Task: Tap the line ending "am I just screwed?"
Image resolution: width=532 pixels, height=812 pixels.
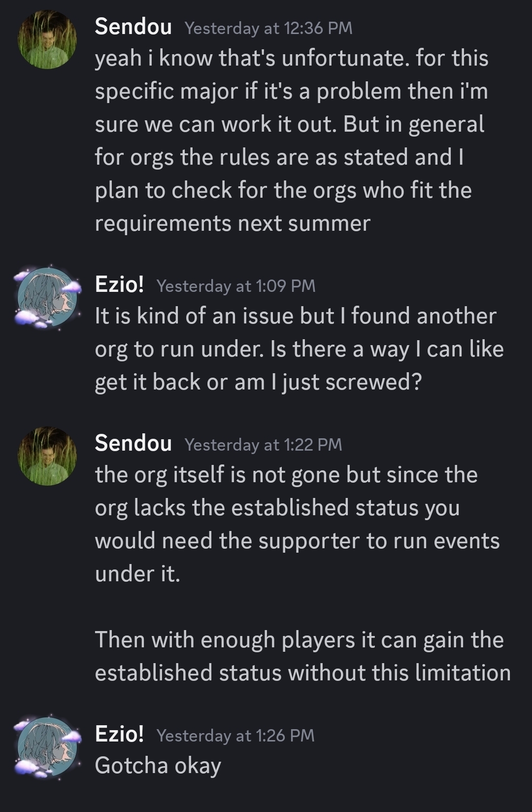Action: click(258, 382)
